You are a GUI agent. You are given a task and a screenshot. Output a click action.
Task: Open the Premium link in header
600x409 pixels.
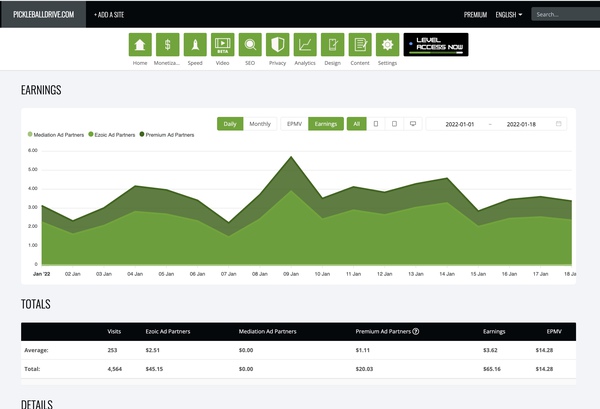pos(475,15)
